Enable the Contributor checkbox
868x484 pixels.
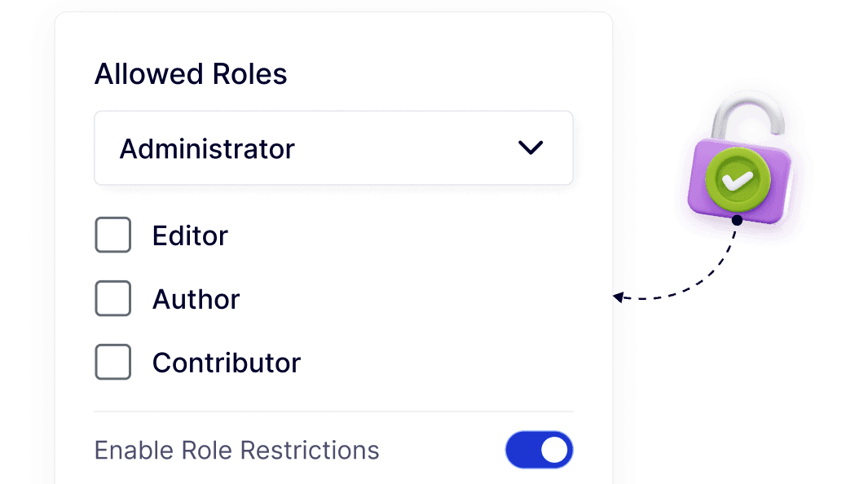pos(113,363)
